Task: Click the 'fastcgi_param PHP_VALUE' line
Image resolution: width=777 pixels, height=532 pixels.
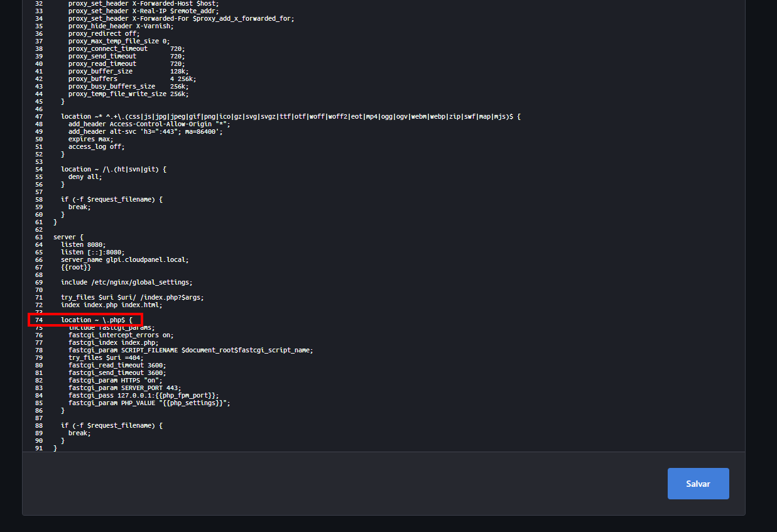Action: (x=149, y=403)
